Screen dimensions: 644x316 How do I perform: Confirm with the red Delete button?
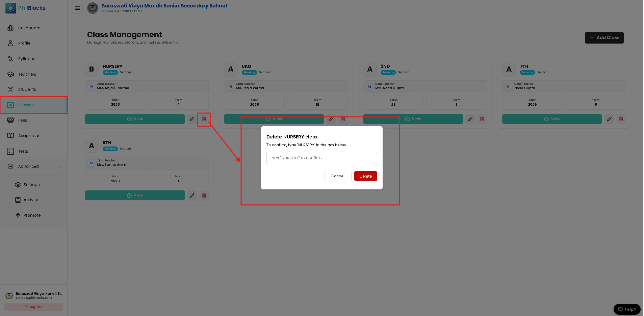(x=365, y=176)
